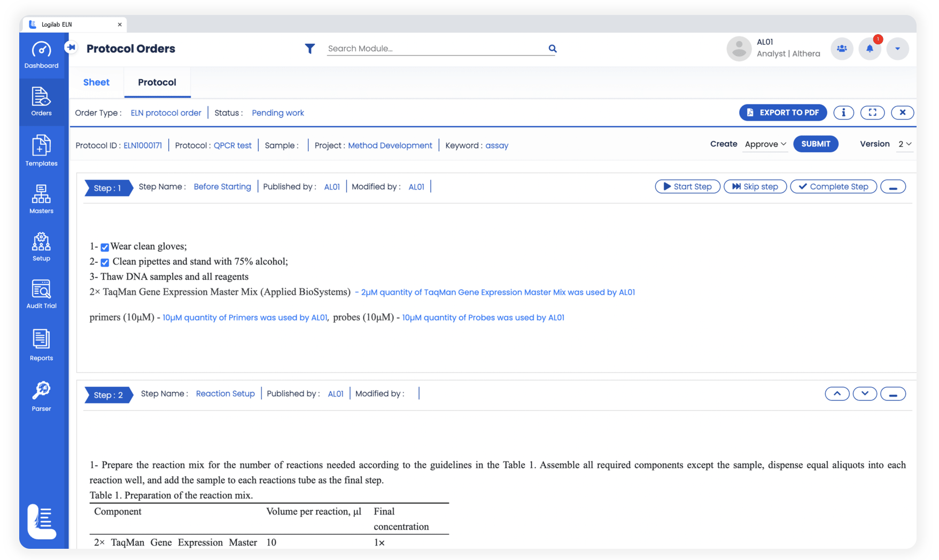The width and height of the screenshot is (939, 560).
Task: Uncheck the Wear clean gloves checkbox
Action: click(x=105, y=247)
